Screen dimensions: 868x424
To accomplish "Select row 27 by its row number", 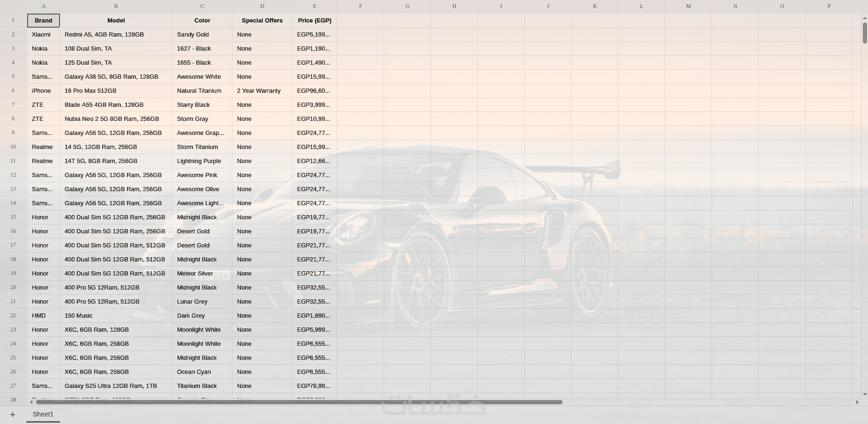I will tap(13, 386).
